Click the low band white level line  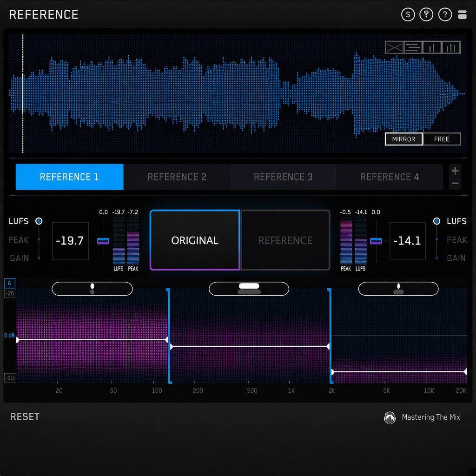(x=92, y=340)
